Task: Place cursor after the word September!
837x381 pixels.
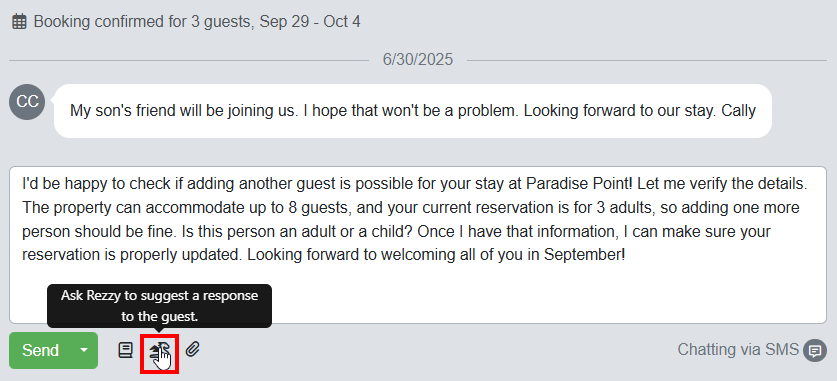Action: (x=626, y=255)
